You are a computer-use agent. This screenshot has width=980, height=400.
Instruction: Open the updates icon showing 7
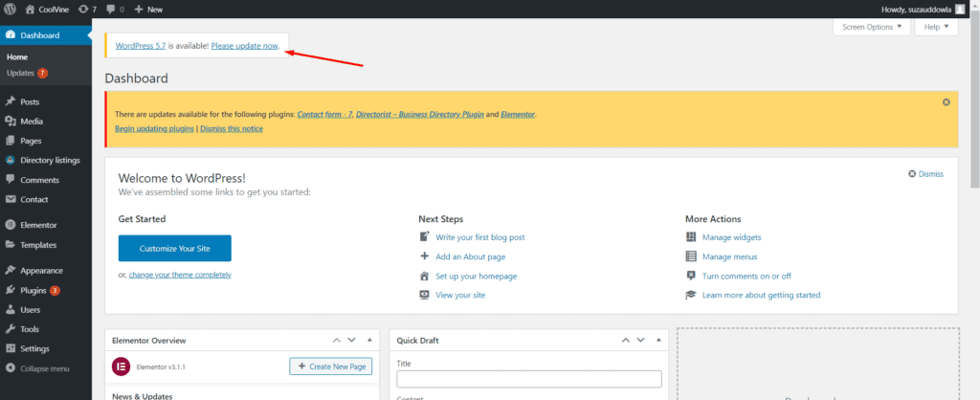pos(83,10)
